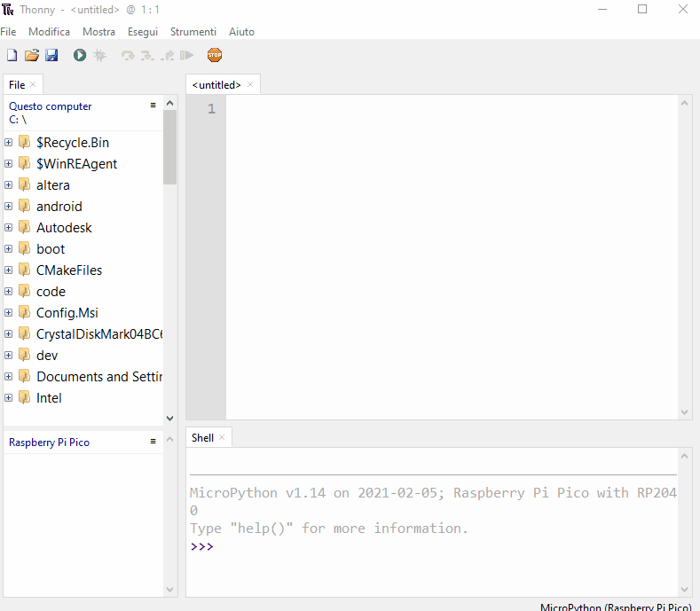This screenshot has height=611, width=700.
Task: Click the Resume debugger icon
Action: tap(186, 55)
